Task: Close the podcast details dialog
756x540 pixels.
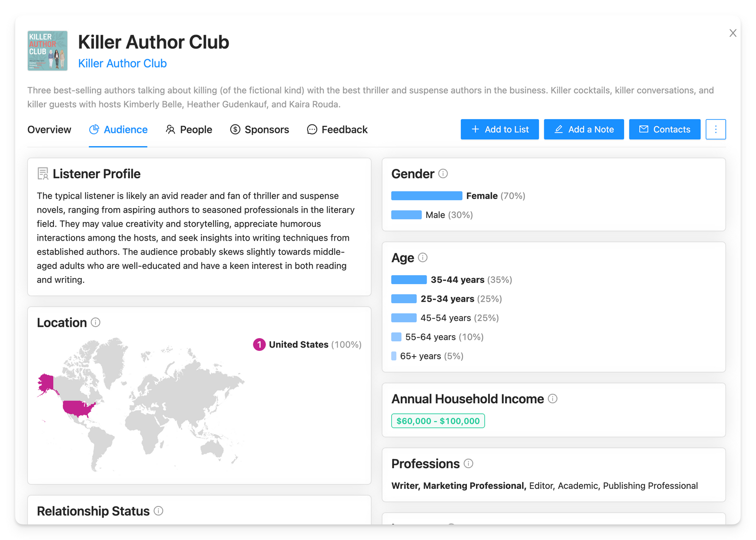Action: click(732, 33)
